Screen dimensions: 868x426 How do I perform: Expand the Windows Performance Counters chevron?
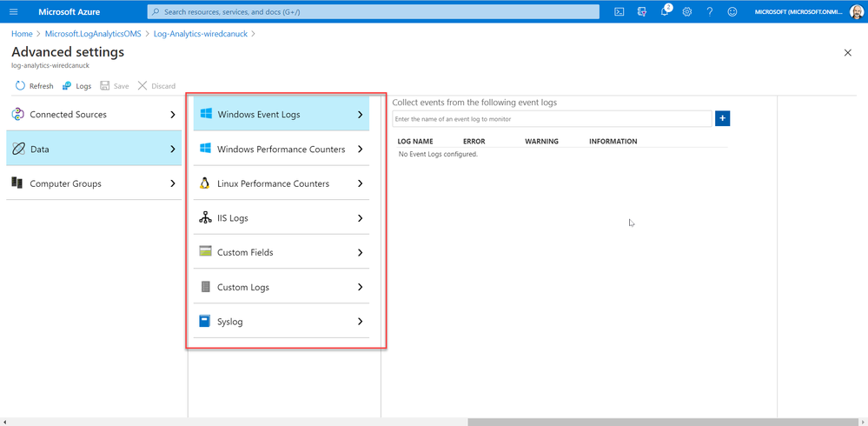click(361, 149)
